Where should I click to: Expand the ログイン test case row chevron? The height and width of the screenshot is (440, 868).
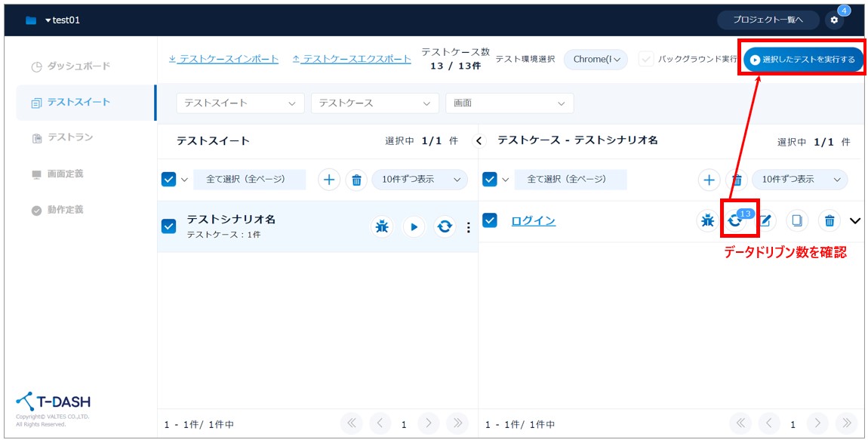pos(854,221)
